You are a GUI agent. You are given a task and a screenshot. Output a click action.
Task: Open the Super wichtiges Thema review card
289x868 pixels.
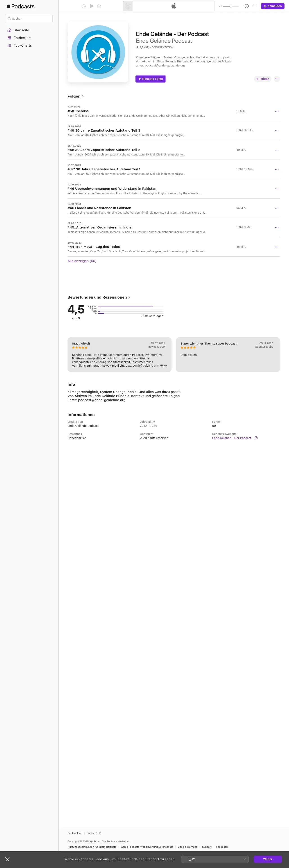point(228,354)
